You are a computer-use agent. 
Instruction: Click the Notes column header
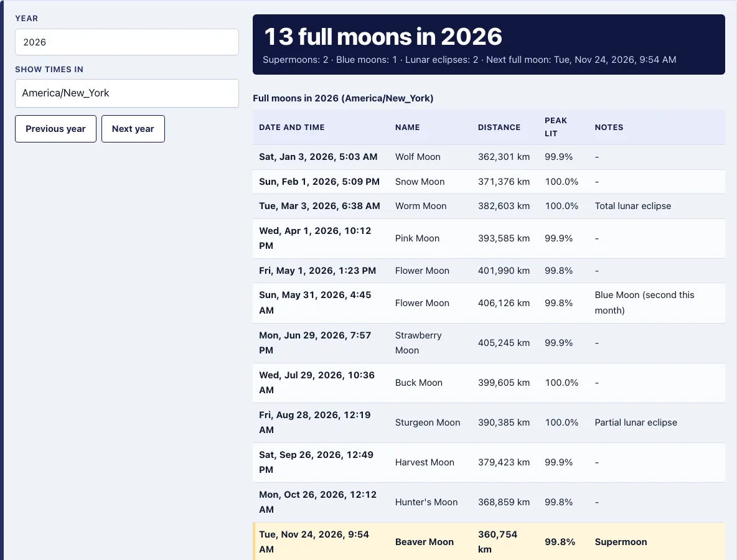point(609,128)
